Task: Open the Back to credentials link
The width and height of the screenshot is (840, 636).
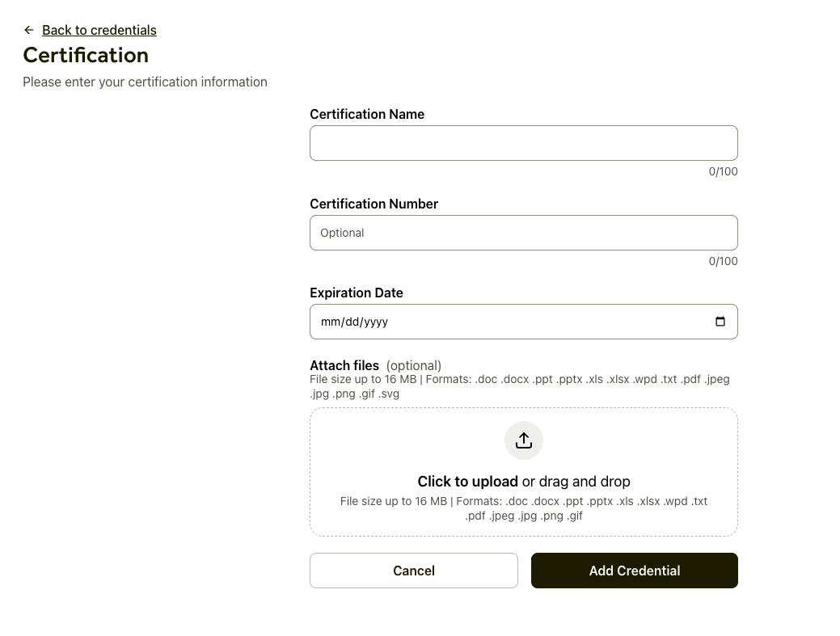Action: 99,30
